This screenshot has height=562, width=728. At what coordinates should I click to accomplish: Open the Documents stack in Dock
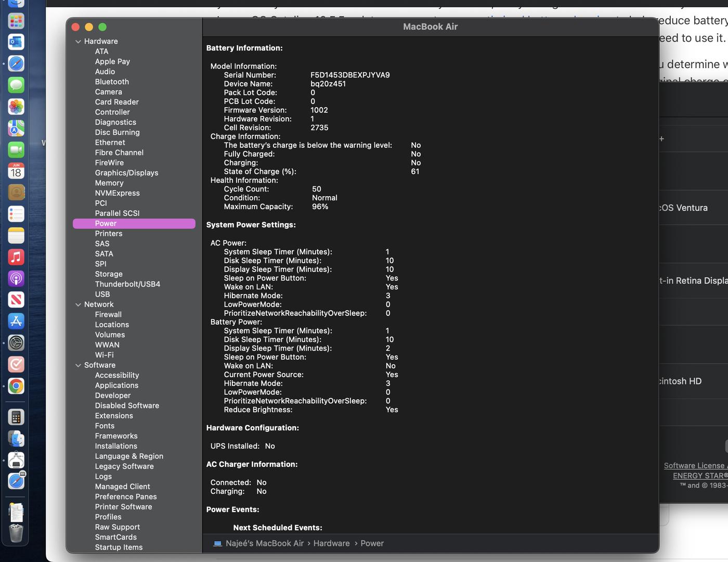[16, 513]
